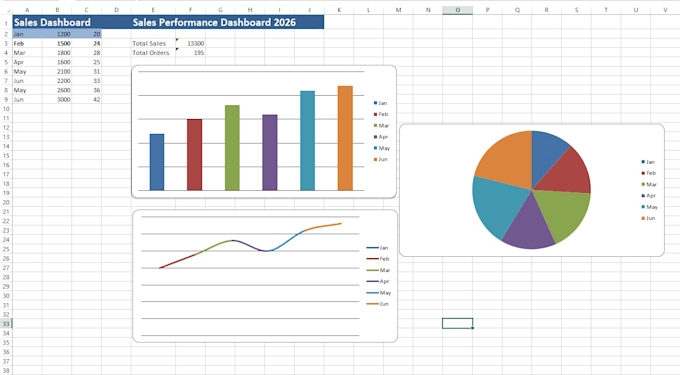Select the cell containing 2600
680x375 pixels.
[57, 90]
